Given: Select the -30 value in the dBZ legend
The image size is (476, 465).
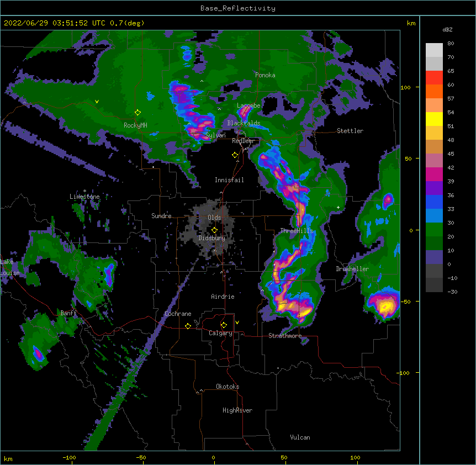Looking at the screenshot, I should point(452,292).
